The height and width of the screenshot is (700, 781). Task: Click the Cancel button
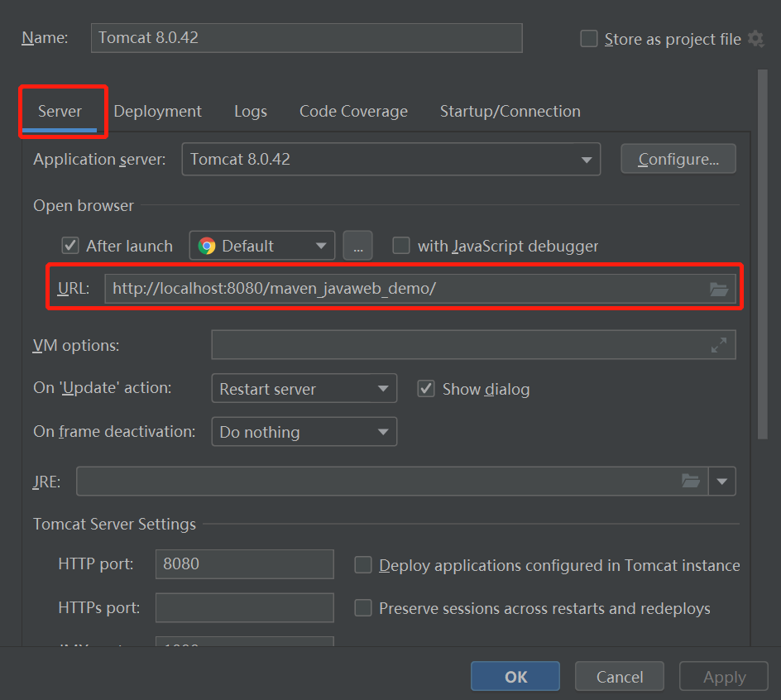click(x=620, y=677)
